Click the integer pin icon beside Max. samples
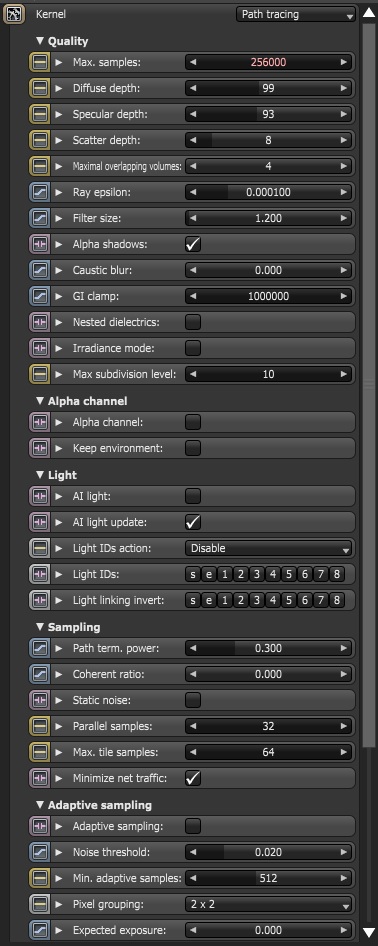Viewport: 378px width, 946px height. pos(39,62)
